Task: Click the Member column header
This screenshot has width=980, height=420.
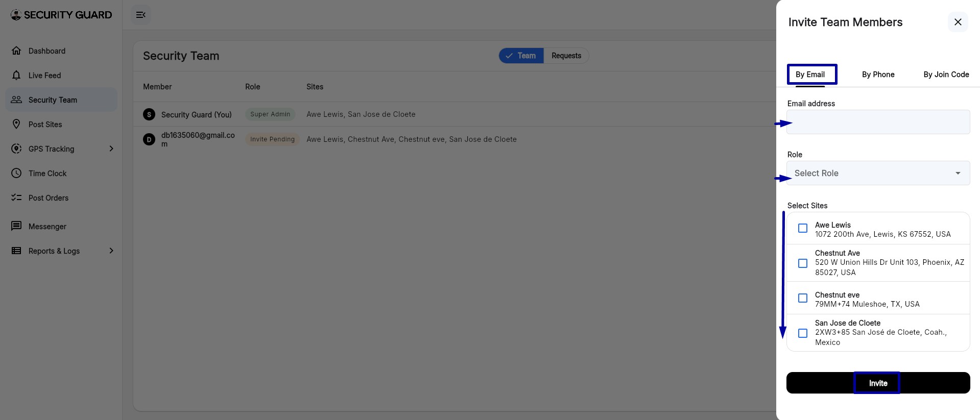Action: [157, 87]
